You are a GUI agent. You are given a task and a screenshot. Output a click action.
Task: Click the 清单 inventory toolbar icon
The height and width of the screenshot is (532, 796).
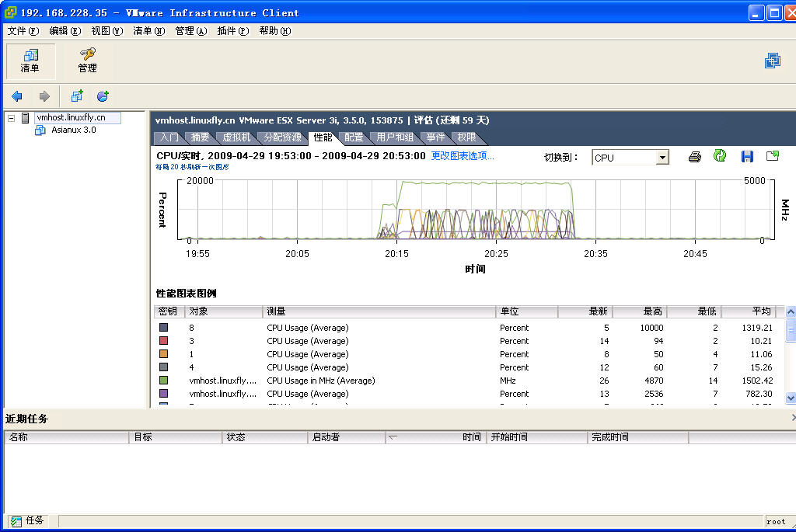(x=30, y=61)
